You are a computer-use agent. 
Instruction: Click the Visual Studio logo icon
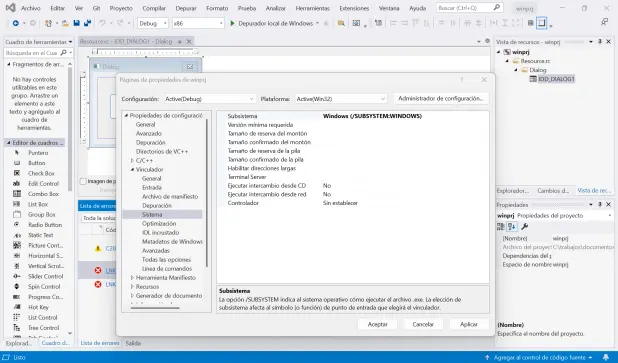(10, 7)
